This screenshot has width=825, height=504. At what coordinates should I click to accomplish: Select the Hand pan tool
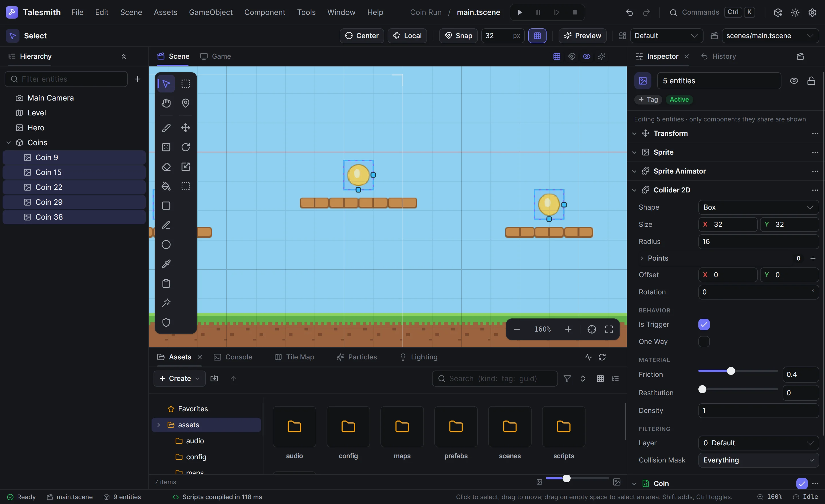point(166,103)
